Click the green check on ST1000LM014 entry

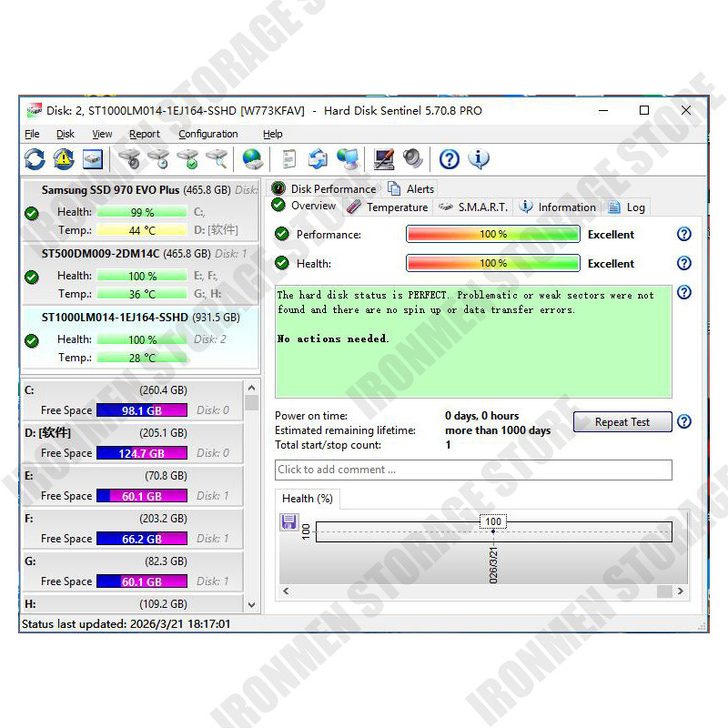tap(32, 340)
